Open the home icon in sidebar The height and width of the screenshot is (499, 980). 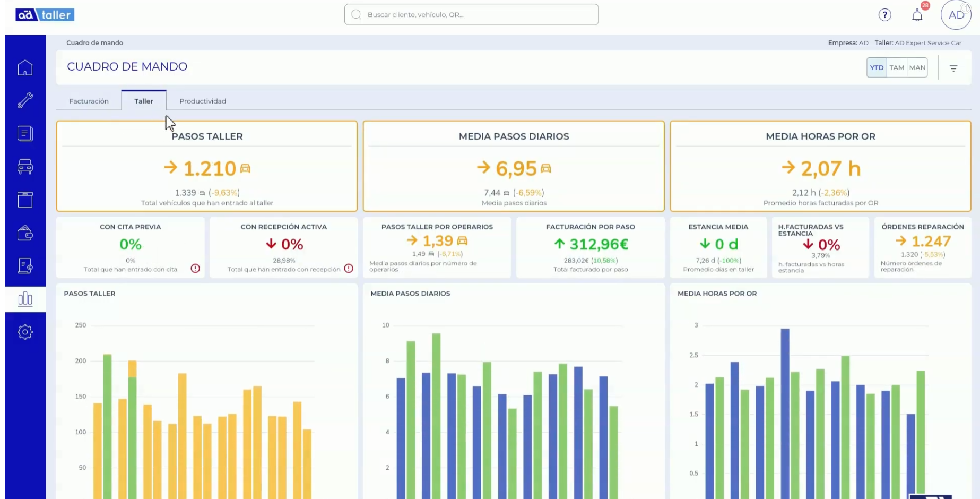point(25,68)
